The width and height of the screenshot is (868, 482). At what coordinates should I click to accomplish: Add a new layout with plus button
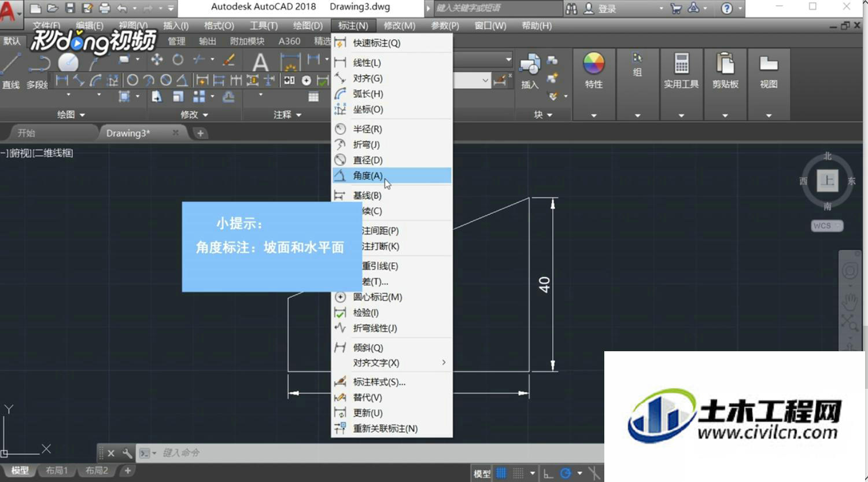pyautogui.click(x=128, y=470)
